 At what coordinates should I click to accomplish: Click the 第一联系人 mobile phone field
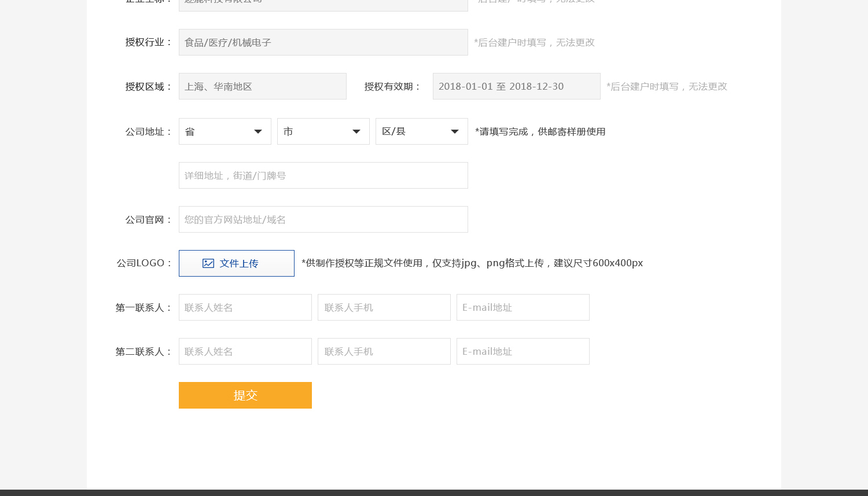(x=384, y=307)
